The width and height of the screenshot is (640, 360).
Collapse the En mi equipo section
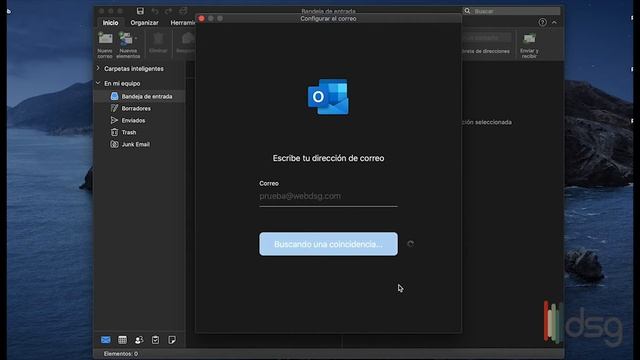pos(98,83)
